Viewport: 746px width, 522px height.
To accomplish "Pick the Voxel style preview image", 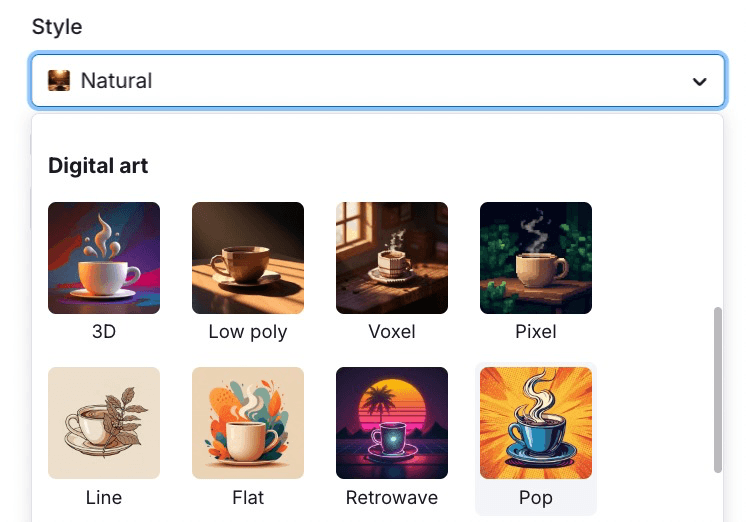I will [x=392, y=258].
